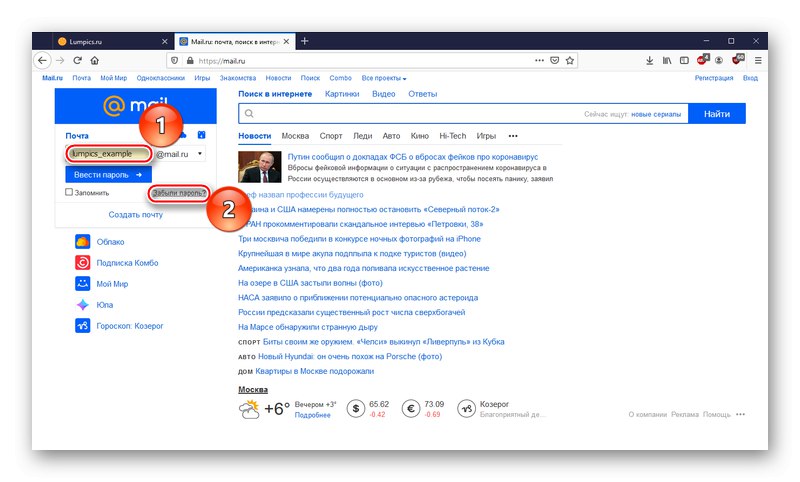Viewport: 800px width, 482px height.
Task: Switch to the Спорт news tab
Action: coord(331,136)
